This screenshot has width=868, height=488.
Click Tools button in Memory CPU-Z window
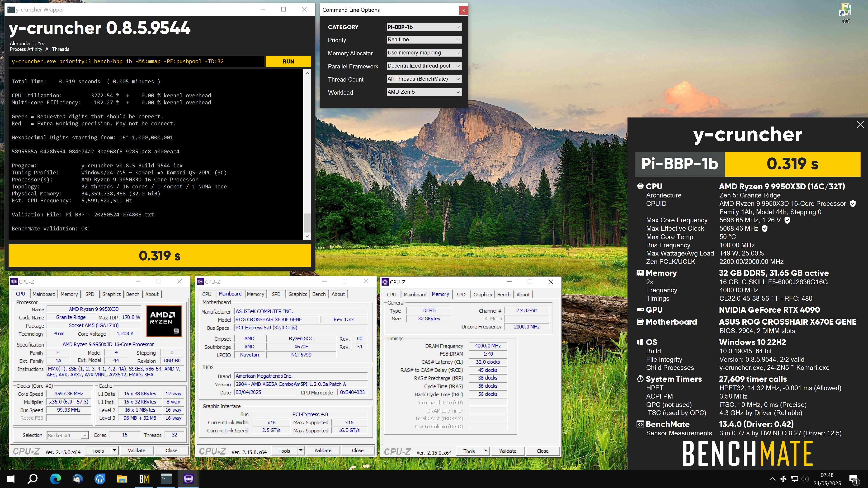point(469,451)
